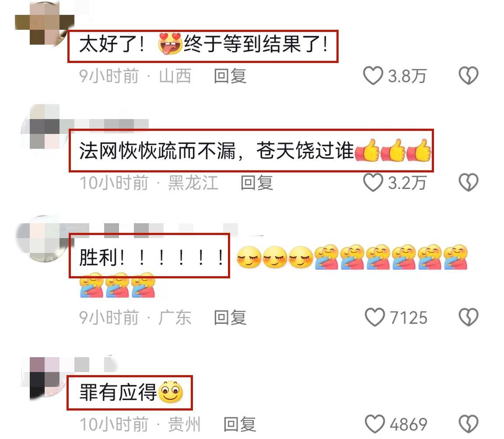Dislike the Shanxi comment via broken heart
Image resolution: width=504 pixels, height=439 pixels.
pos(468,76)
